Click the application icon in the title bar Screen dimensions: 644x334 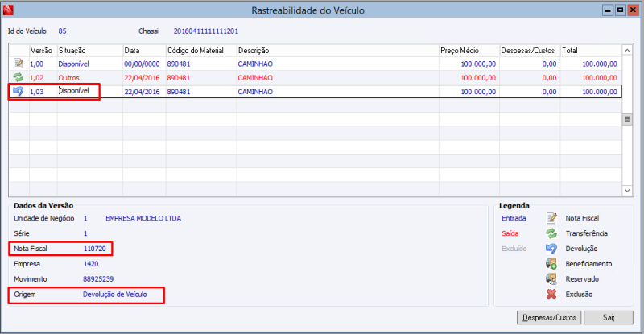(8, 10)
